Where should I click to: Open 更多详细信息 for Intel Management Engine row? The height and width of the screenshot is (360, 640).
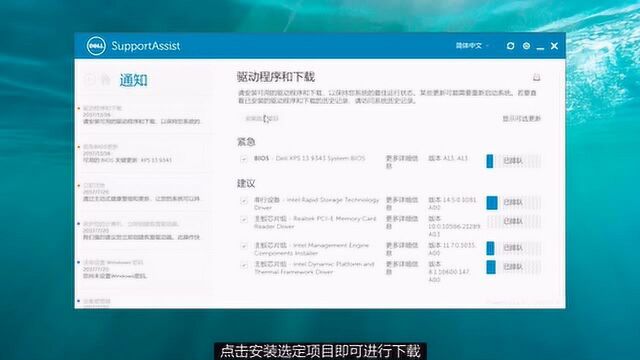pyautogui.click(x=402, y=249)
